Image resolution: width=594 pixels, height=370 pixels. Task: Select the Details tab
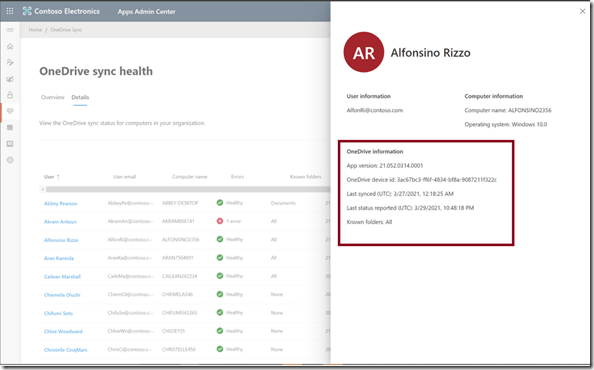click(x=80, y=97)
